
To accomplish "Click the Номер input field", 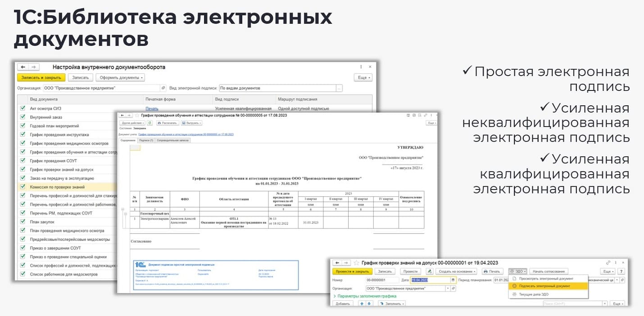I will [382, 280].
